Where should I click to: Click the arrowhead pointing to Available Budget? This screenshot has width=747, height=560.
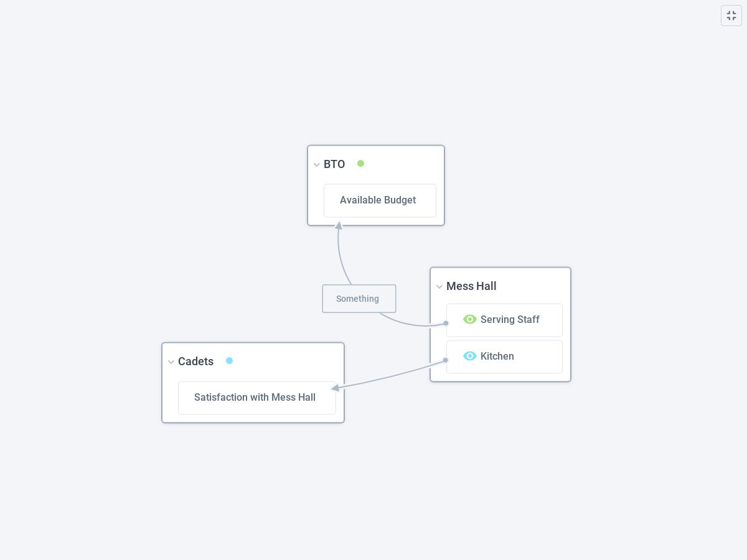point(339,226)
